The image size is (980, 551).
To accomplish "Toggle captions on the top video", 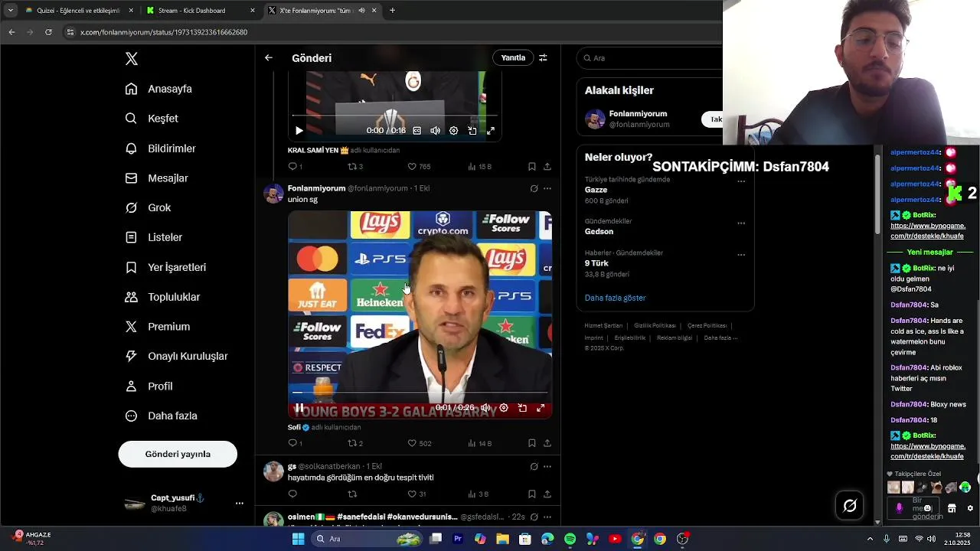I will pyautogui.click(x=417, y=131).
